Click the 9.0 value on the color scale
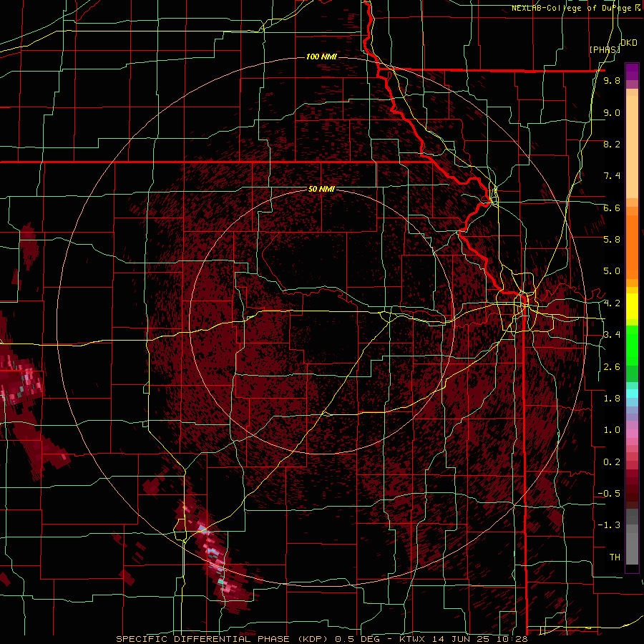The height and width of the screenshot is (644, 644). click(x=612, y=112)
